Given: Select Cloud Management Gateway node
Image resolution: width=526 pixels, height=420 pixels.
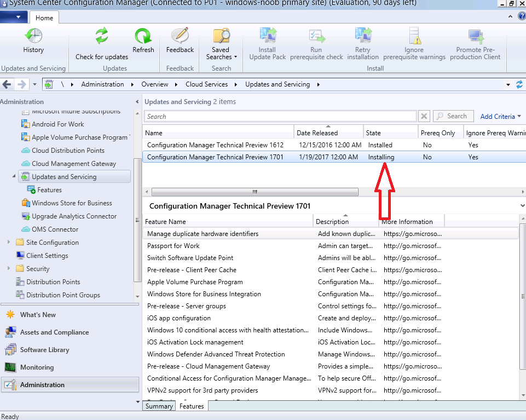Looking at the screenshot, I should coord(74,164).
